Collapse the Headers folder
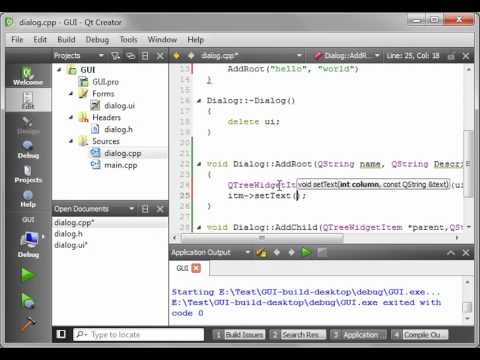This screenshot has width=480, height=360. point(71,117)
